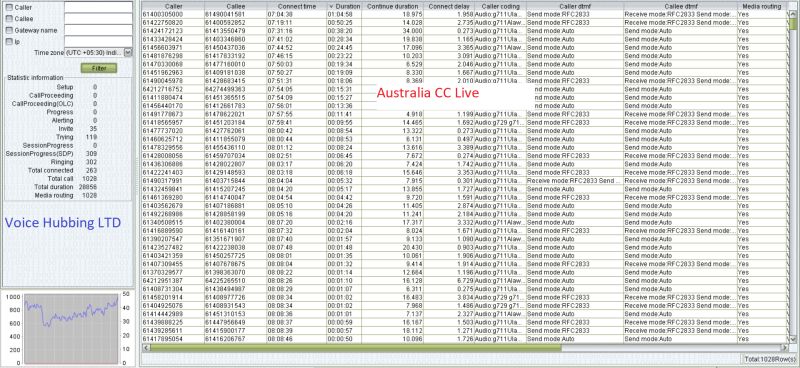Click the Total:1028Row(s) status label
The height and width of the screenshot is (368, 800).
(x=769, y=359)
